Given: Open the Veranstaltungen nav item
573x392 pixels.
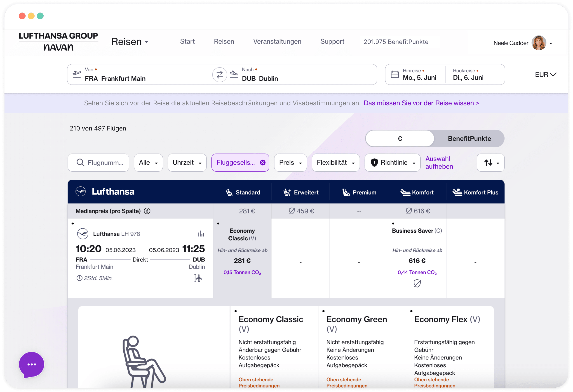Looking at the screenshot, I should [x=277, y=41].
